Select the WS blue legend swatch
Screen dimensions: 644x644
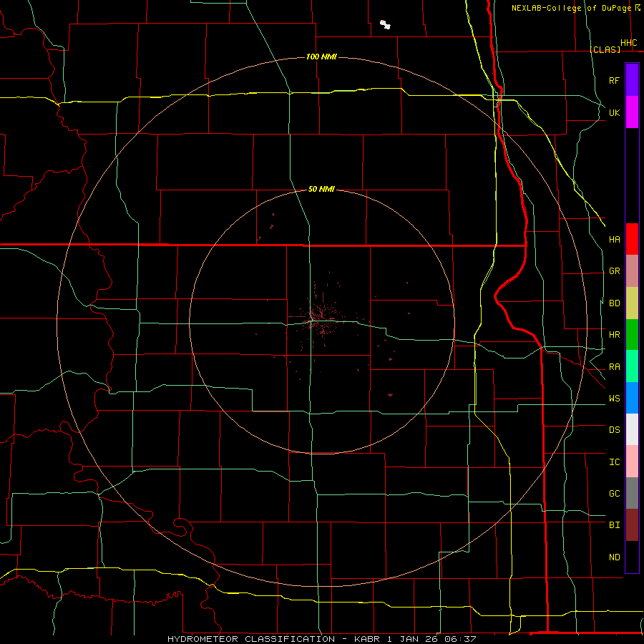632,398
